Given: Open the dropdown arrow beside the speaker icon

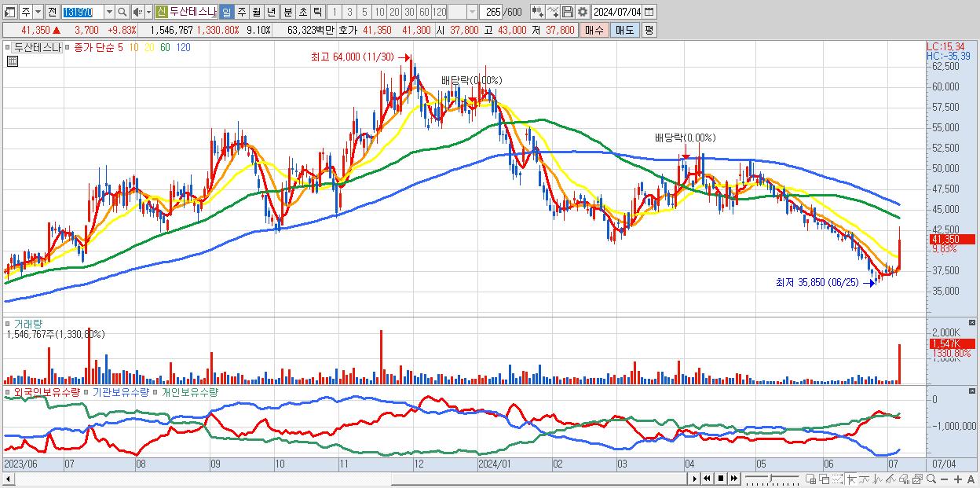Looking at the screenshot, I should [148, 12].
